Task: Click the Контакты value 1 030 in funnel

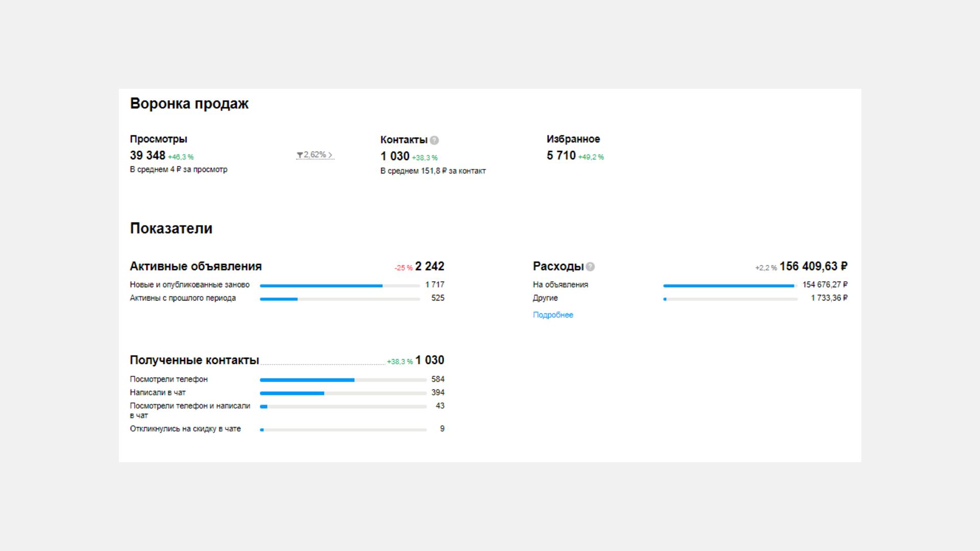Action: [395, 157]
